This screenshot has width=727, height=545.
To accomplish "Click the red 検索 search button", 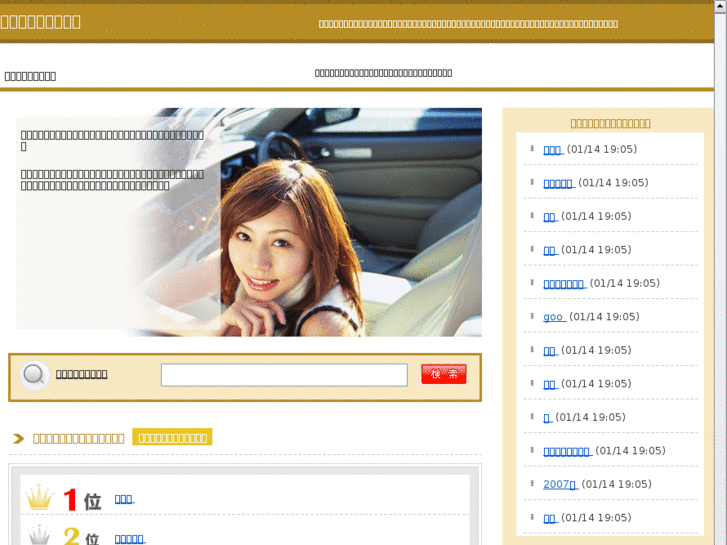I will (x=444, y=374).
